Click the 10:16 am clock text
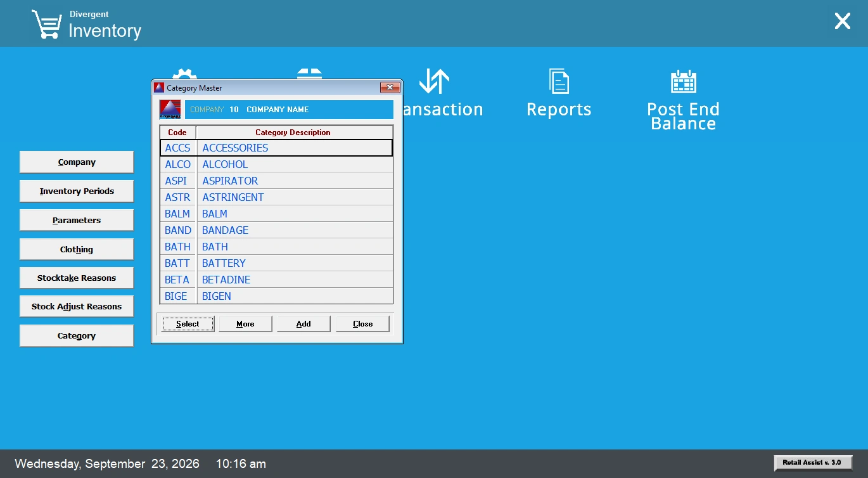Viewport: 868px width, 478px height. [241, 464]
